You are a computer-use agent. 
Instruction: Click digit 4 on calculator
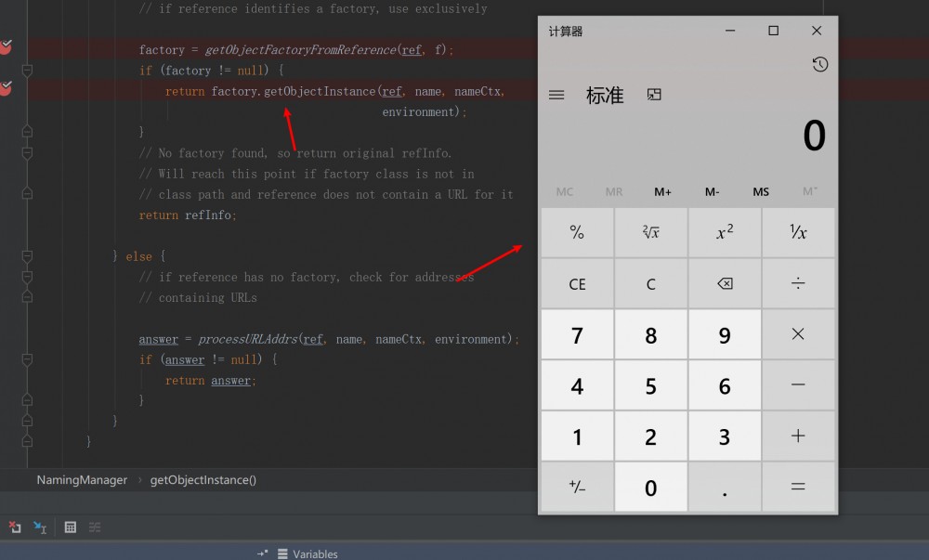(x=577, y=385)
